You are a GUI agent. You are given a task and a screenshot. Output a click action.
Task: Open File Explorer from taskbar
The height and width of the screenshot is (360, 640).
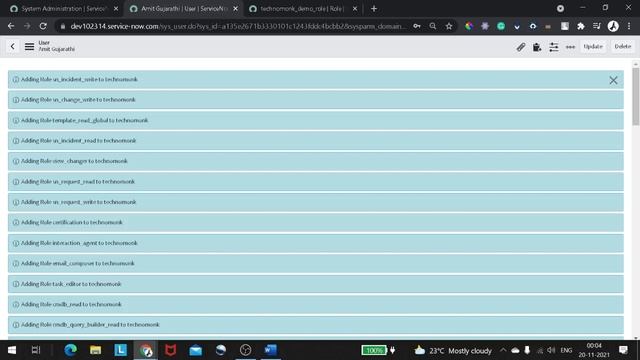[x=96, y=350]
